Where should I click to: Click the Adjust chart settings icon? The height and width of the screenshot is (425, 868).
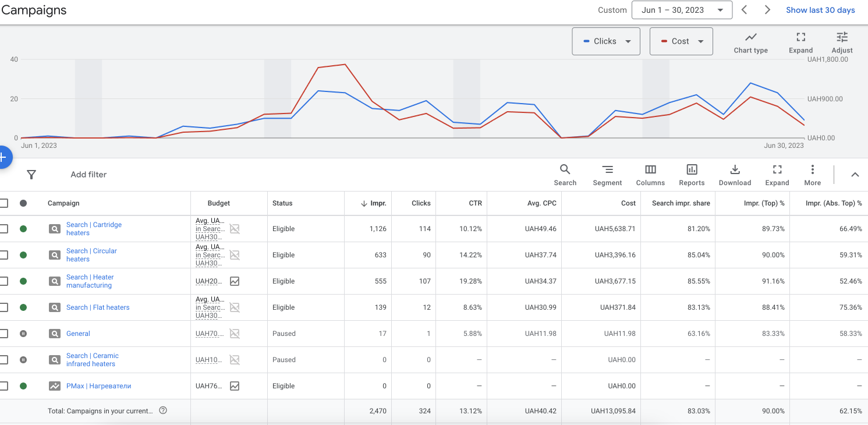(842, 37)
